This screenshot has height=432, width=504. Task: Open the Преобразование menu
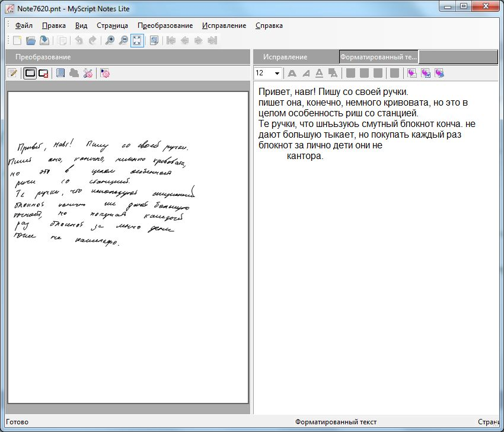(x=165, y=26)
